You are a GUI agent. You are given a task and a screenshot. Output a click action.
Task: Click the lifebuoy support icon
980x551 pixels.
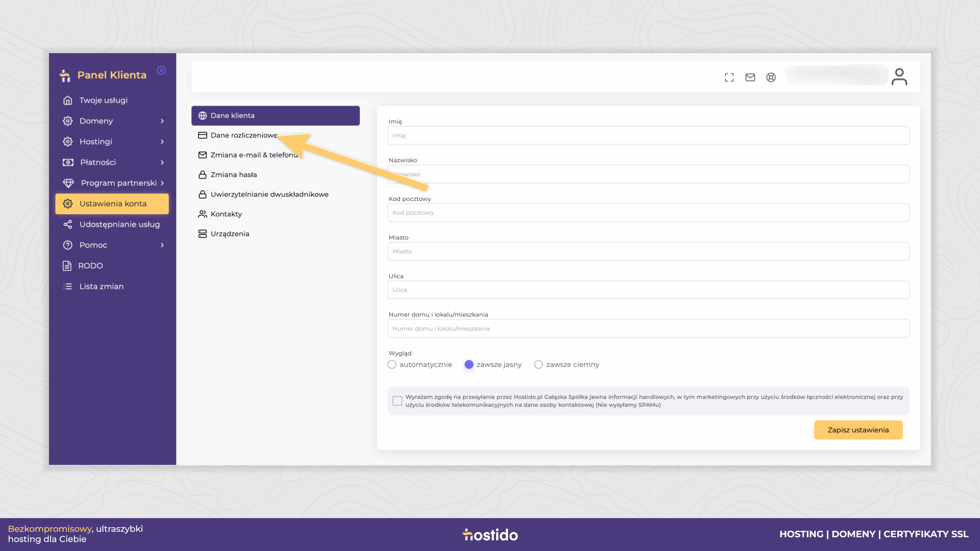pos(771,77)
